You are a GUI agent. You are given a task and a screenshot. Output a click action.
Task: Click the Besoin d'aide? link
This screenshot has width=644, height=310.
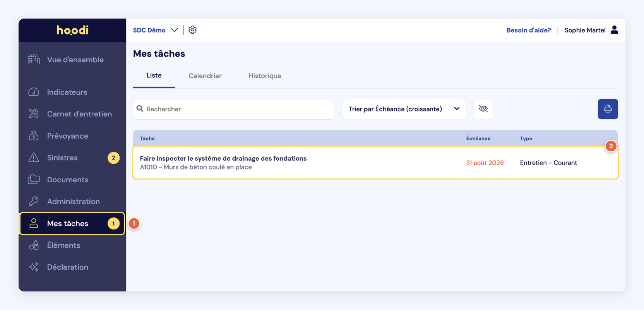(x=528, y=30)
